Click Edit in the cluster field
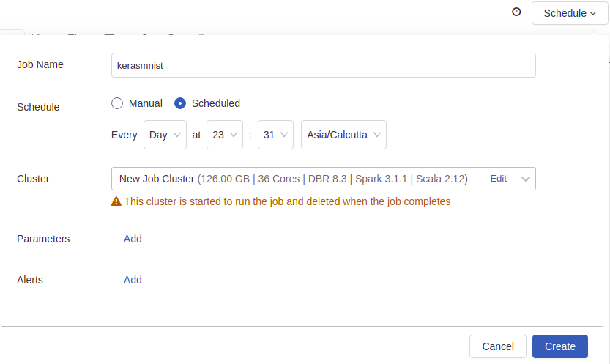 [x=499, y=179]
